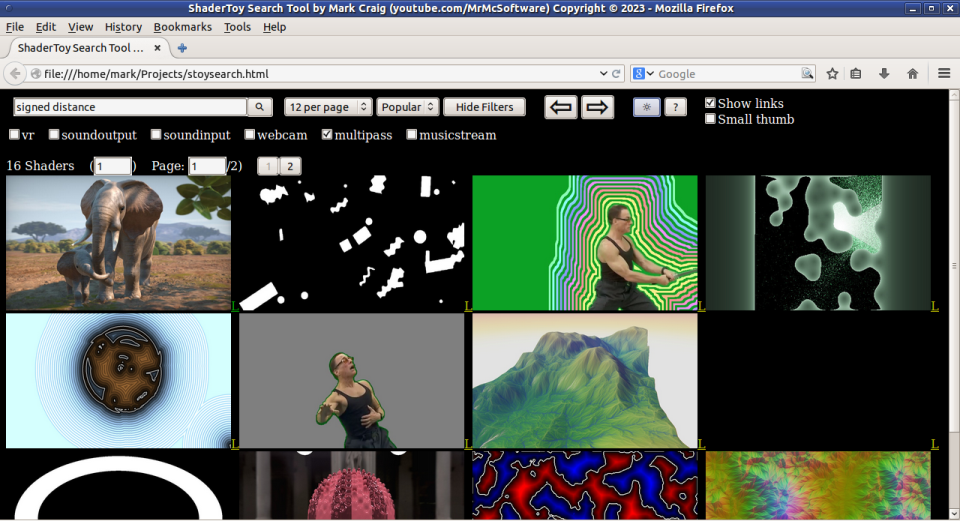The height and width of the screenshot is (521, 960).
Task: Click the file URL address bar
Action: [x=318, y=73]
